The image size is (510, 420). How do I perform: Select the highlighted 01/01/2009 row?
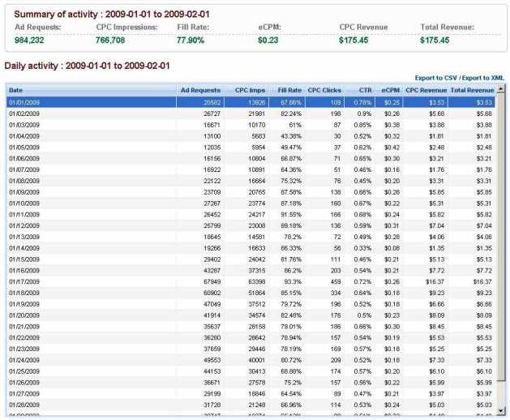point(243,102)
